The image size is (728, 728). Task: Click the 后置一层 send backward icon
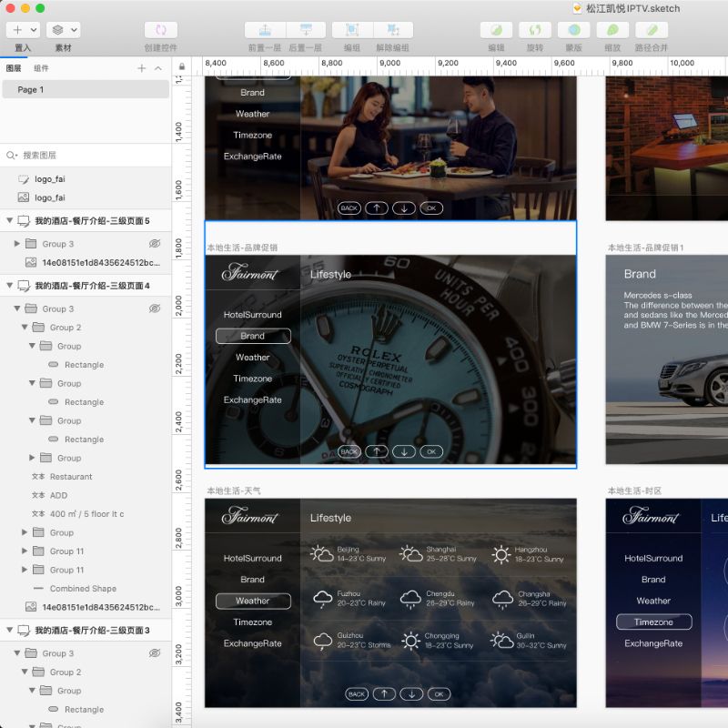(307, 30)
